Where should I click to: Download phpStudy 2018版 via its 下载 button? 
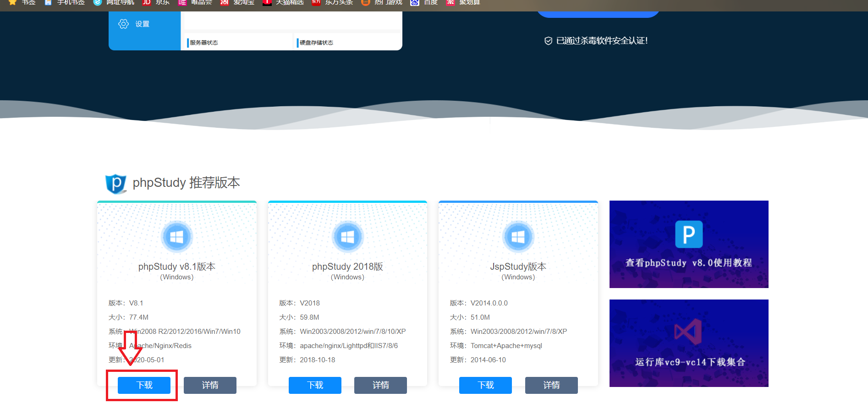point(315,385)
